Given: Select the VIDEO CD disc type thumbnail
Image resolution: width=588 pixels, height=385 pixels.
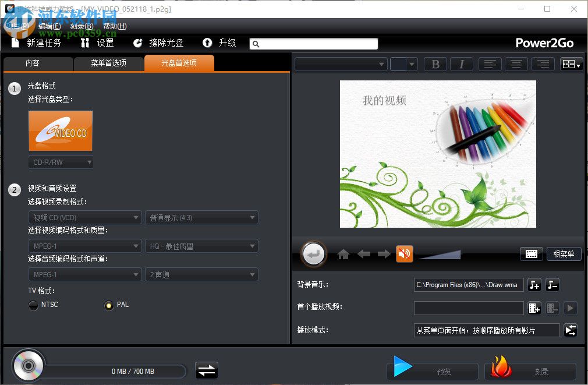Looking at the screenshot, I should coord(61,131).
